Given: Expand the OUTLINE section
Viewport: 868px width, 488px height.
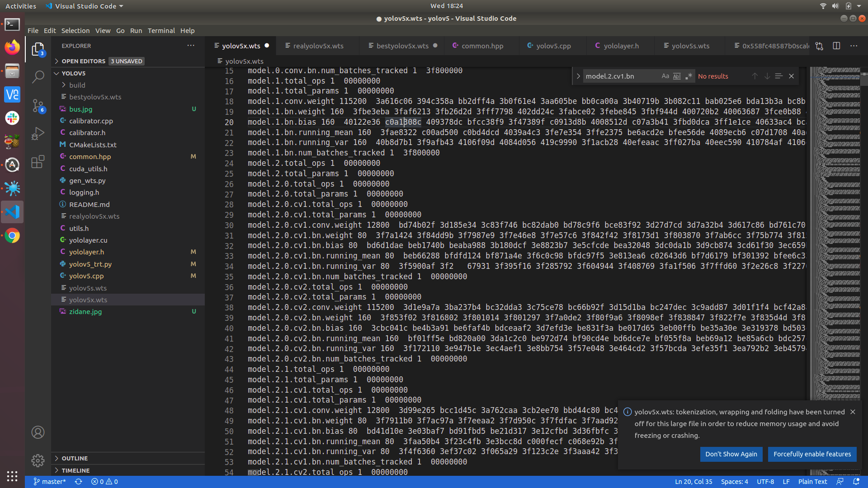Looking at the screenshot, I should pyautogui.click(x=75, y=458).
